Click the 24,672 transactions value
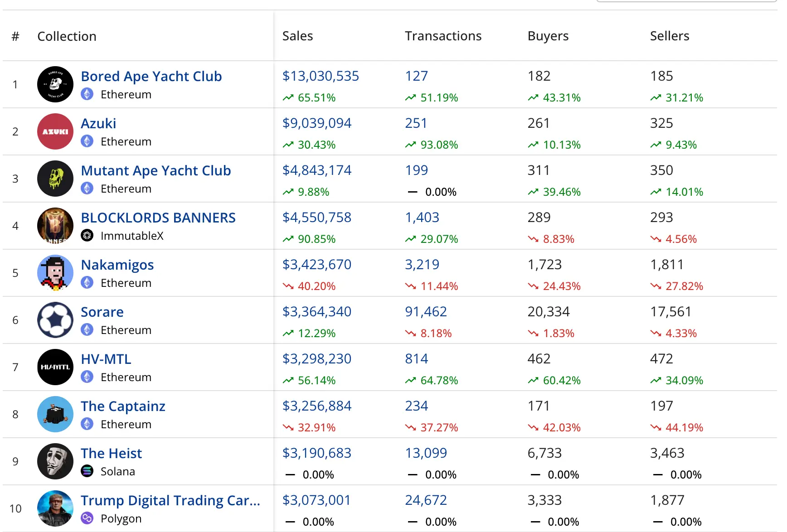The width and height of the screenshot is (787, 532). pyautogui.click(x=426, y=500)
